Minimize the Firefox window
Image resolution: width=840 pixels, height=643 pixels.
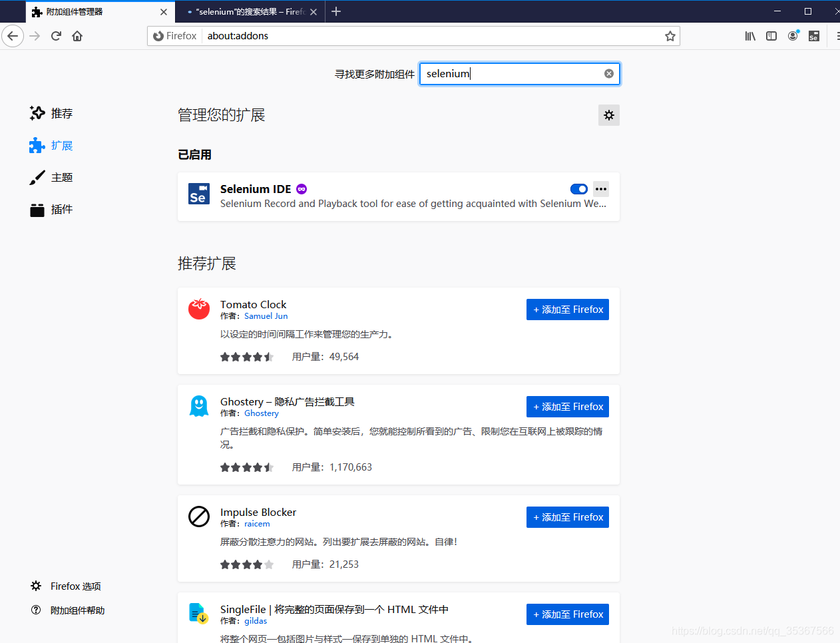point(777,11)
